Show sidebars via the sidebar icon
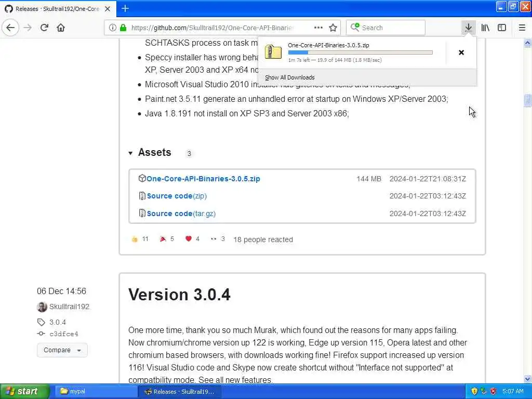Image resolution: width=532 pixels, height=399 pixels. pos(502,28)
